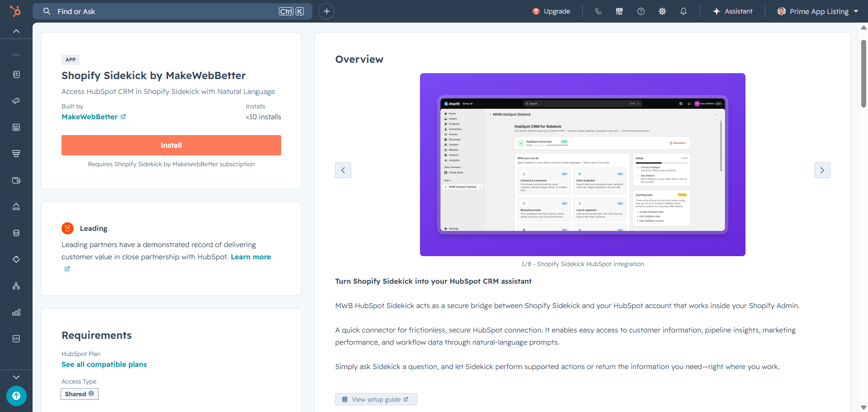Click the '<10 installs' text
This screenshot has height=412, width=868.
(264, 117)
